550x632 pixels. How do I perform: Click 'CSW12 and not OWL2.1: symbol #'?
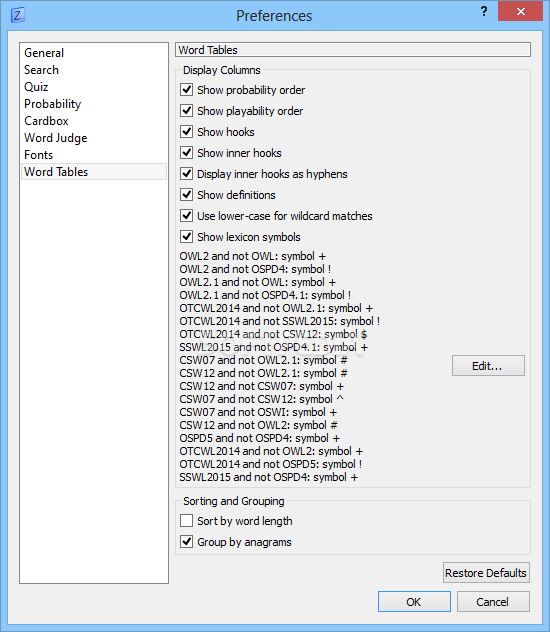tap(264, 373)
